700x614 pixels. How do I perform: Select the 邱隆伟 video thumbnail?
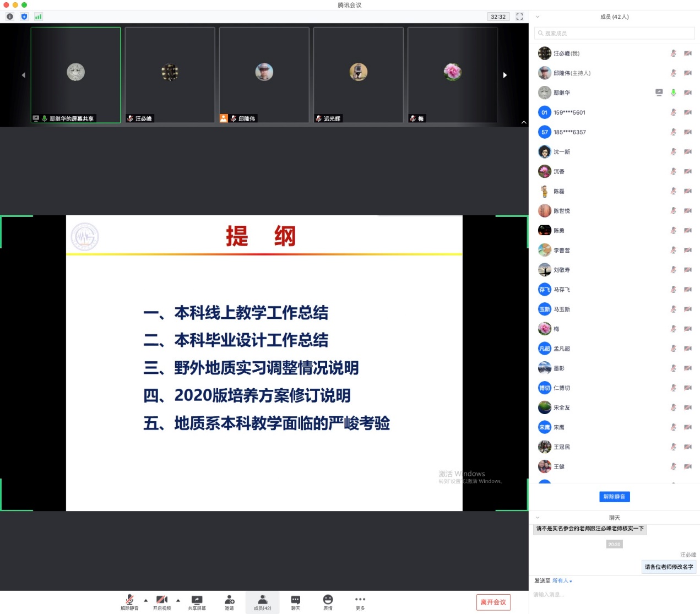click(264, 74)
